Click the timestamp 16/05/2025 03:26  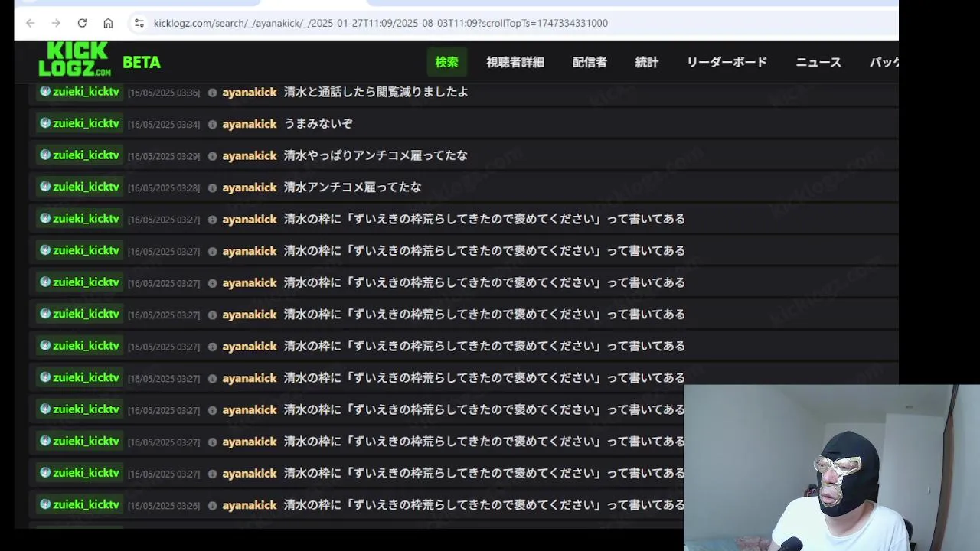coord(164,506)
